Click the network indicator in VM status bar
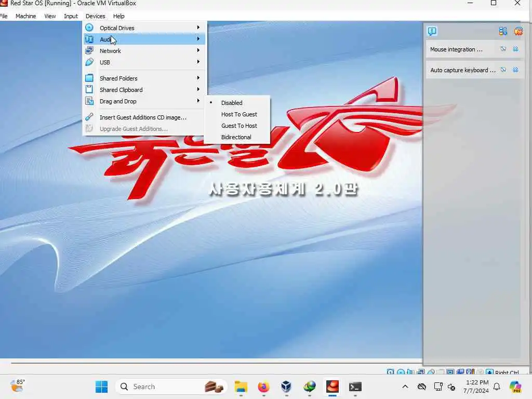The image size is (532, 399). tap(420, 372)
